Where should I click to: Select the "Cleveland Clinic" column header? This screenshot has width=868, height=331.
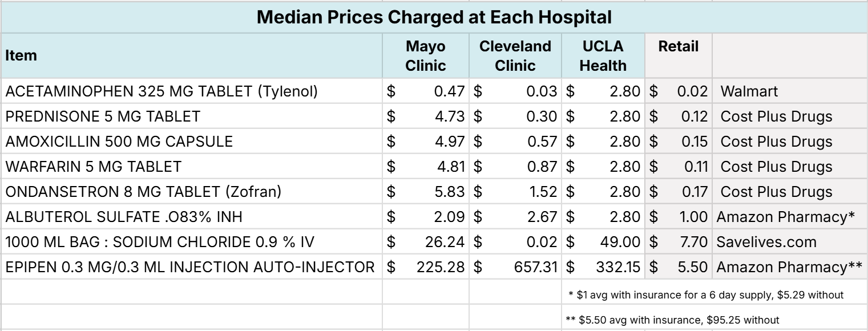click(x=515, y=55)
